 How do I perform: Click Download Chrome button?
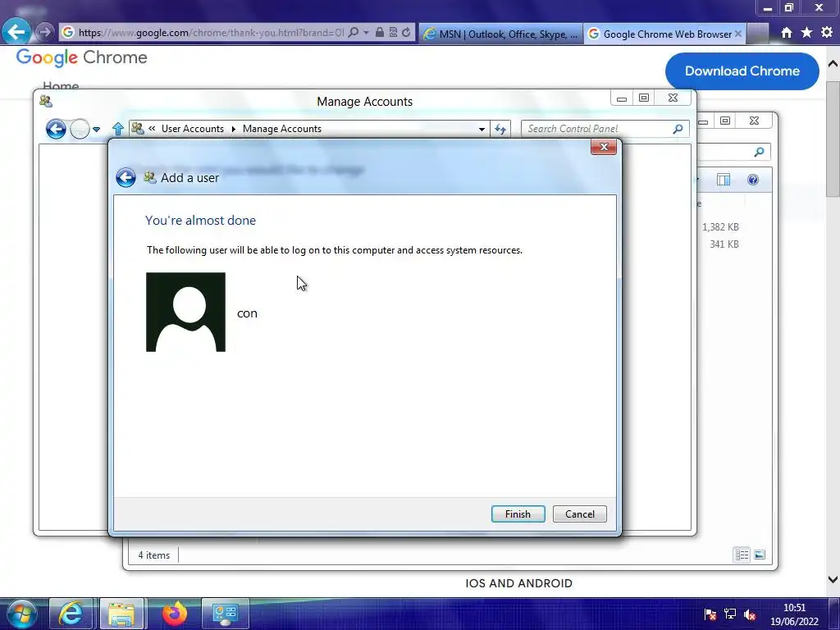pos(742,71)
